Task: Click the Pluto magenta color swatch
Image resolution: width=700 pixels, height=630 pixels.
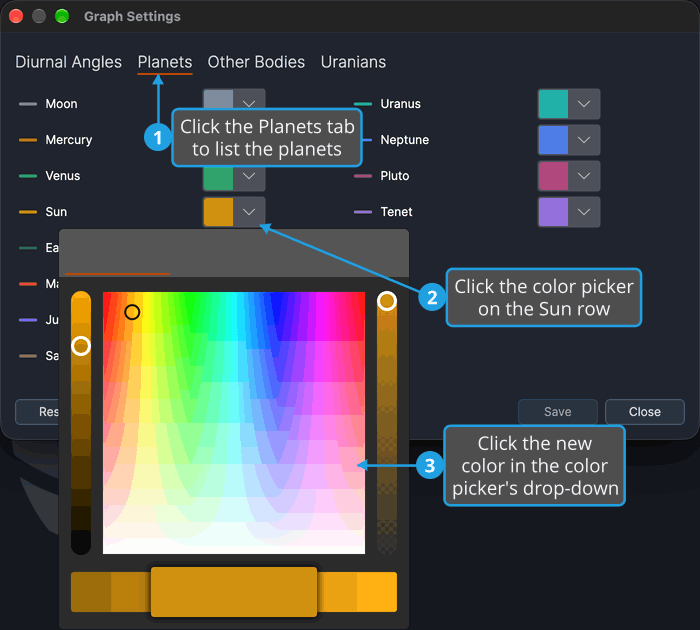Action: [x=553, y=176]
